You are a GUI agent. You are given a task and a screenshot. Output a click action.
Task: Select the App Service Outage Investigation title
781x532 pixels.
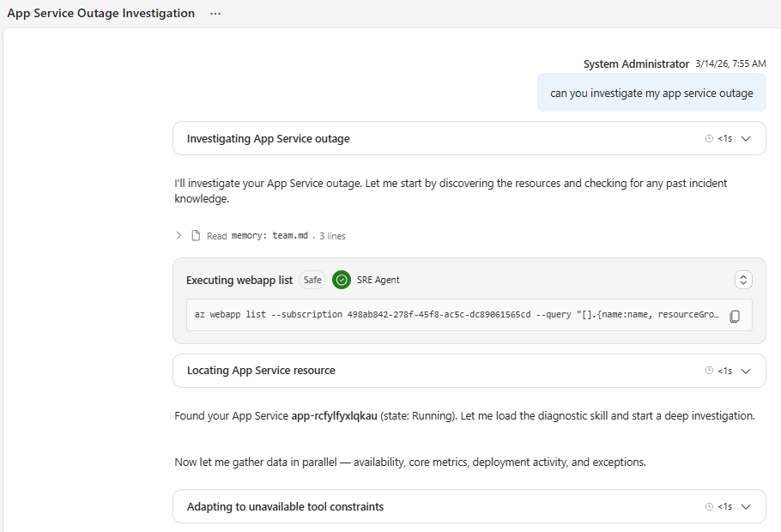click(x=100, y=13)
